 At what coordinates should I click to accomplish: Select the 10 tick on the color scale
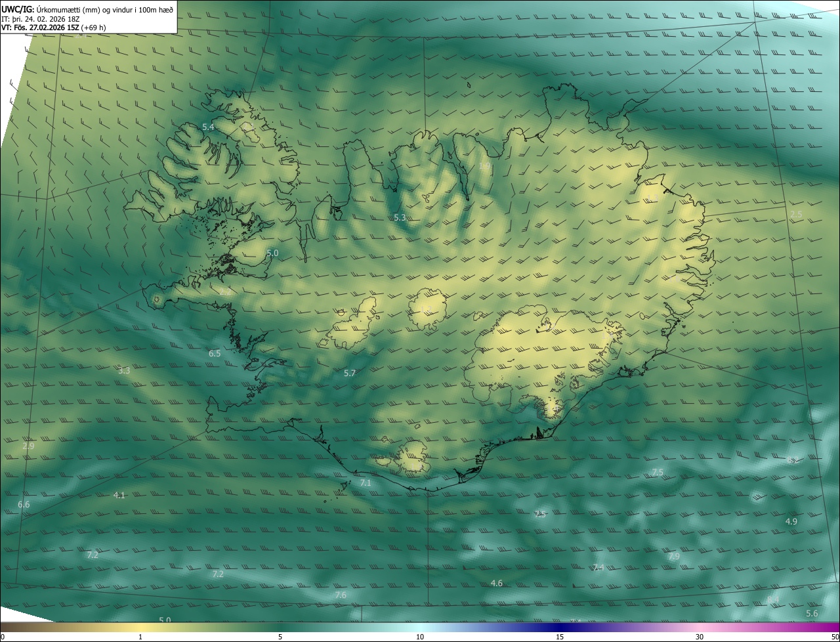tap(420, 637)
